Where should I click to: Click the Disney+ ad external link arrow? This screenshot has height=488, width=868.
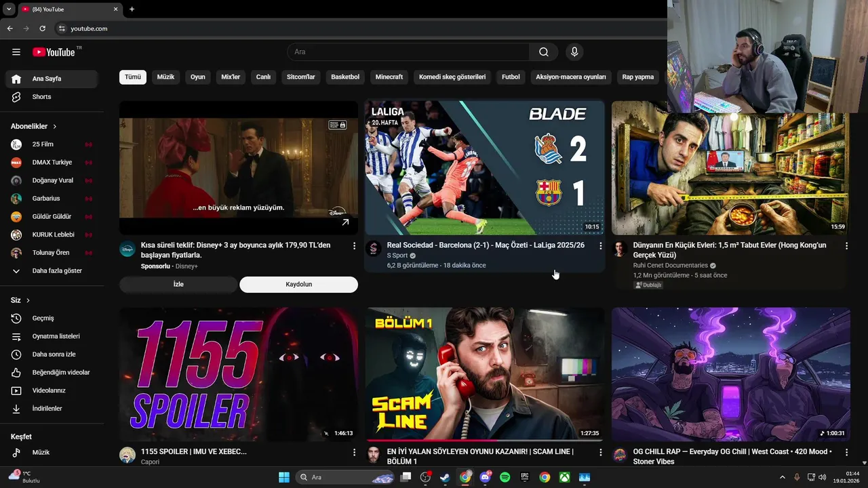(x=345, y=222)
